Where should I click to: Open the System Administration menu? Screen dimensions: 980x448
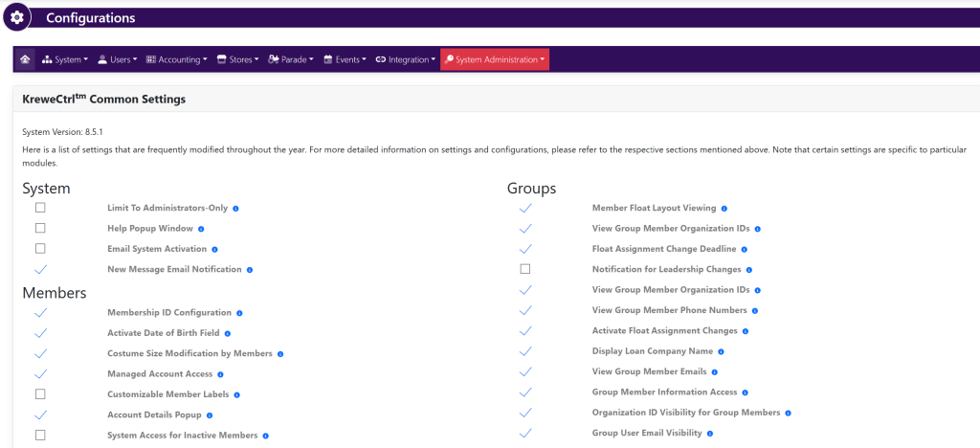point(495,59)
